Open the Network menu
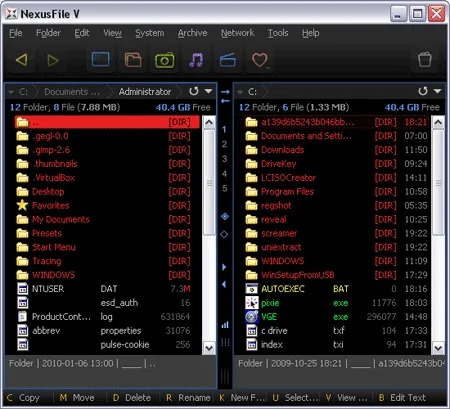450x409 pixels. coord(238,33)
